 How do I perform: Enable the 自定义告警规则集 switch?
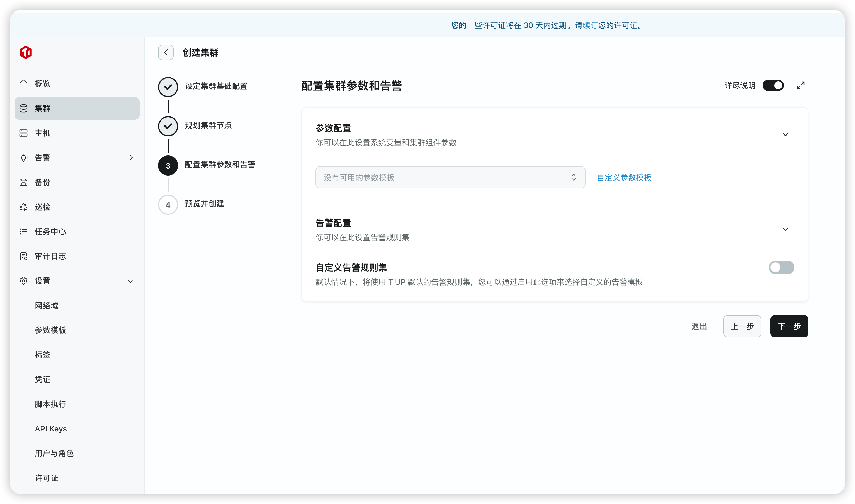point(781,268)
